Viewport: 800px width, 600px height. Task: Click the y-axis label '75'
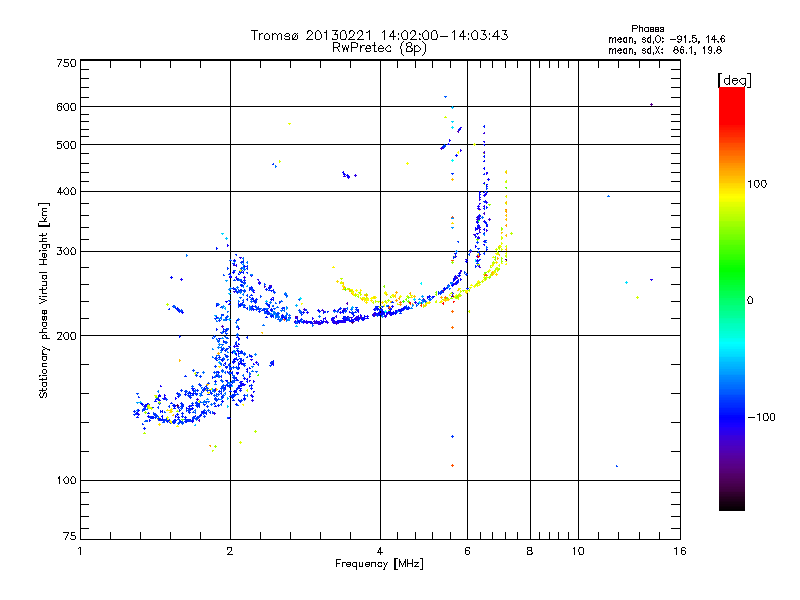(x=70, y=536)
